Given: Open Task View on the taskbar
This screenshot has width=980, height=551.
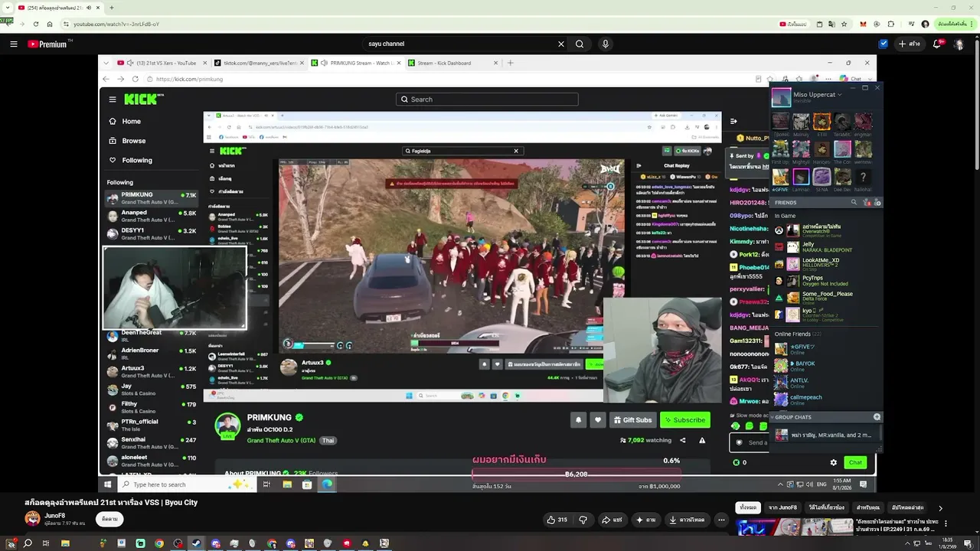Looking at the screenshot, I should coord(46,543).
